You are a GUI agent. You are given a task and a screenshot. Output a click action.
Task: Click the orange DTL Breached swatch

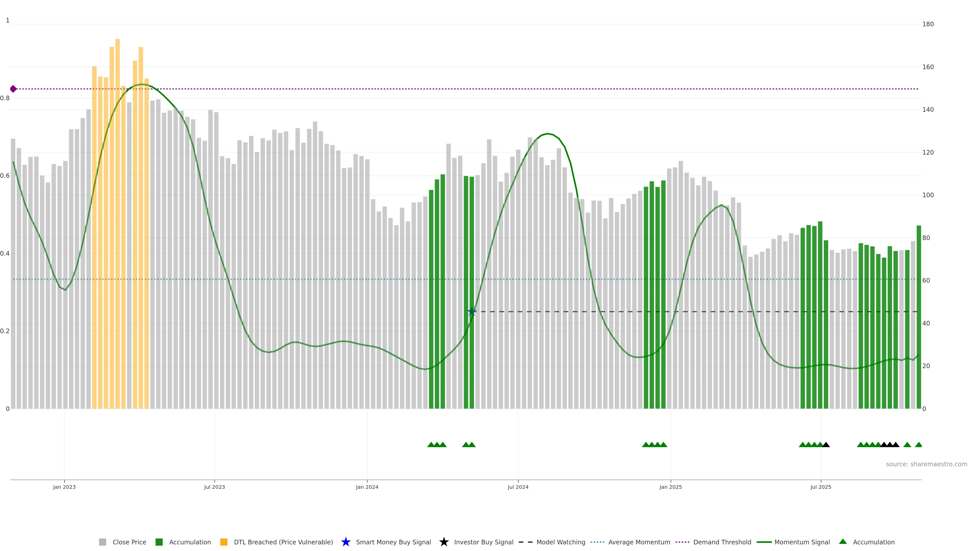pos(224,542)
